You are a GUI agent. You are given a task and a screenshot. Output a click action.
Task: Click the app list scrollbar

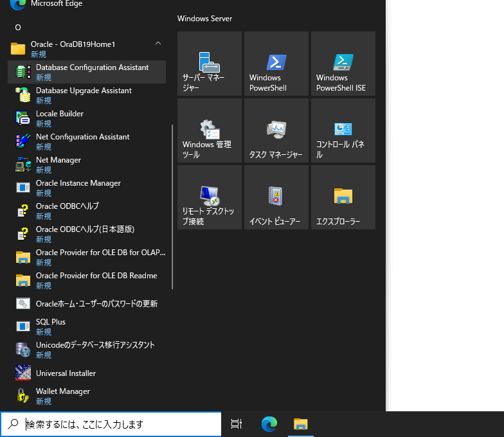tap(172, 207)
